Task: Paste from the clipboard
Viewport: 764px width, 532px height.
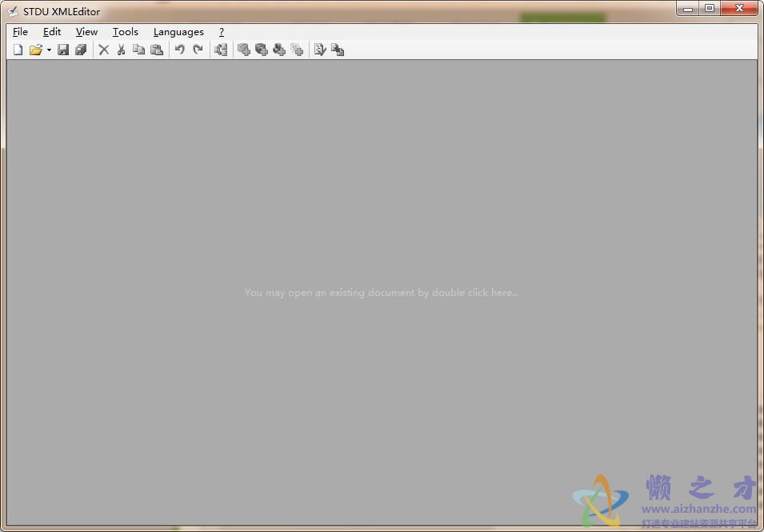Action: click(156, 50)
